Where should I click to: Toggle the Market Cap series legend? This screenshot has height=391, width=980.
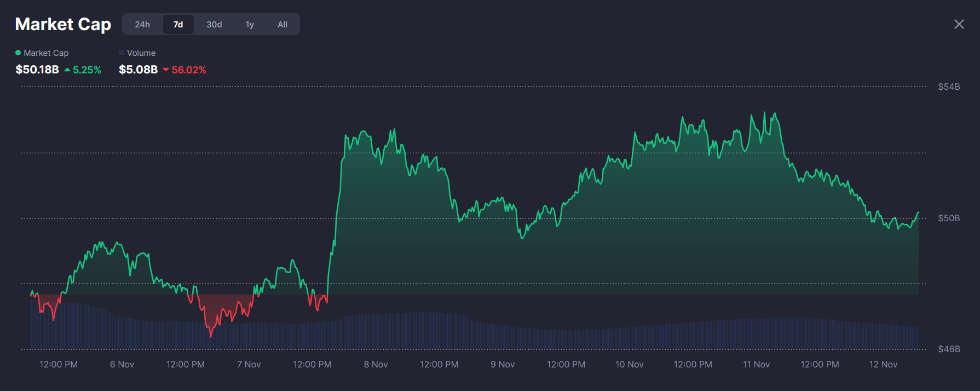[x=42, y=53]
